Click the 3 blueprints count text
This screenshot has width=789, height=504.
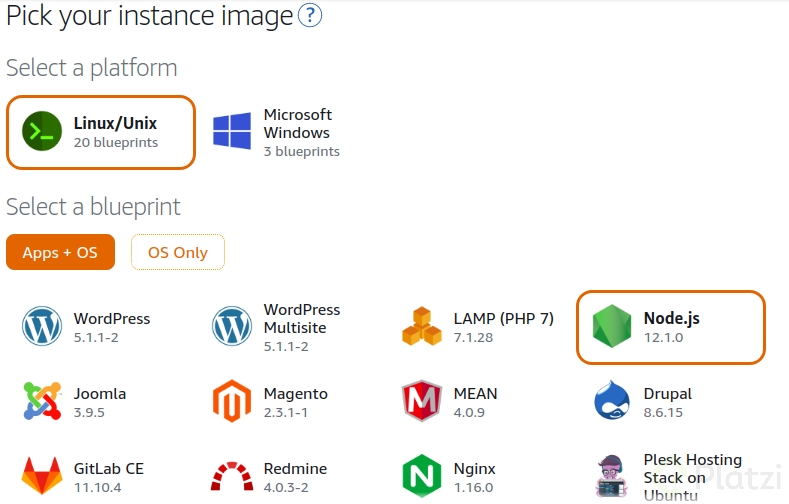click(302, 151)
